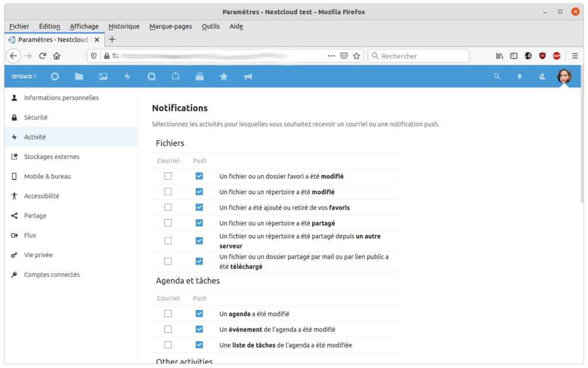Click the arawa logo
Viewport: 588px width, 368px height.
coord(24,76)
